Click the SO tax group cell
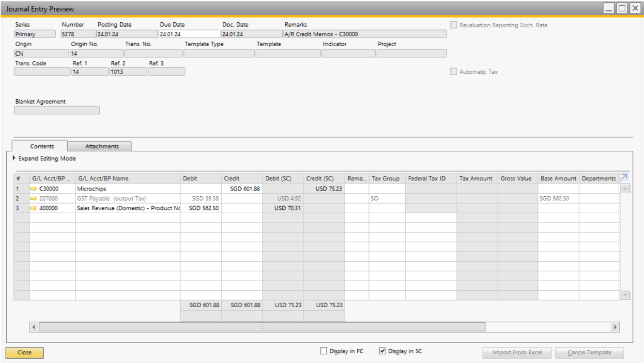The height and width of the screenshot is (363, 644). [x=387, y=198]
